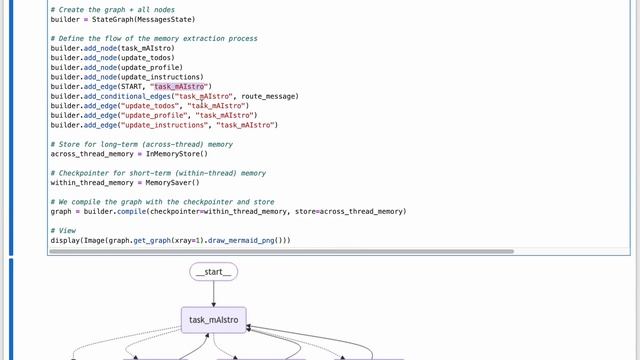Viewport: 640px width, 360px height.
Task: Click 'route_message' in the add_conditional_edges line
Action: [x=268, y=96]
